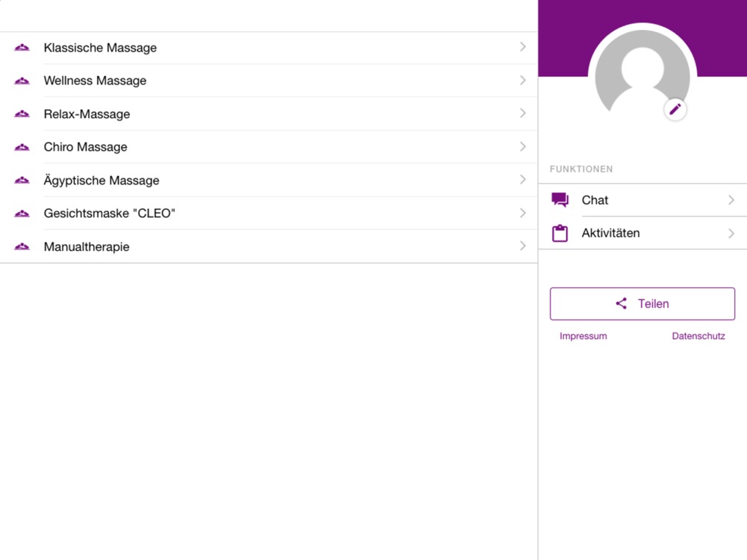Open the Aktivitäten row chevron

pos(731,233)
